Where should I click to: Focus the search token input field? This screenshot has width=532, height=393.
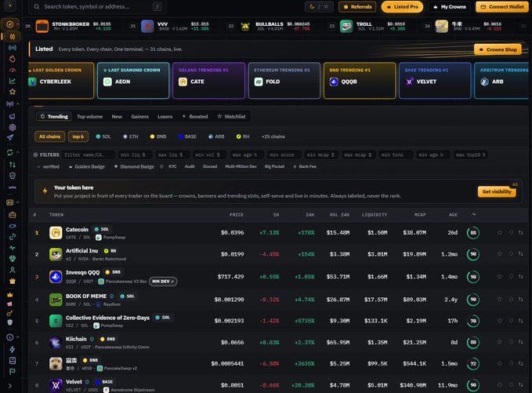click(x=96, y=7)
